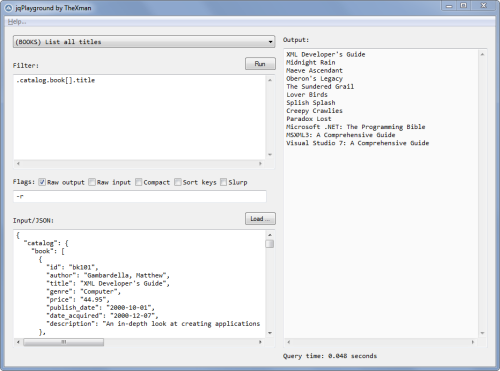Click the output panel scroll left arrow

click(x=289, y=342)
